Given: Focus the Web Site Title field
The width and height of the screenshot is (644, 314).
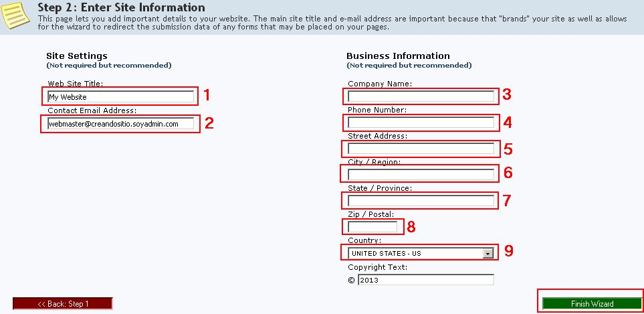Looking at the screenshot, I should (x=121, y=97).
